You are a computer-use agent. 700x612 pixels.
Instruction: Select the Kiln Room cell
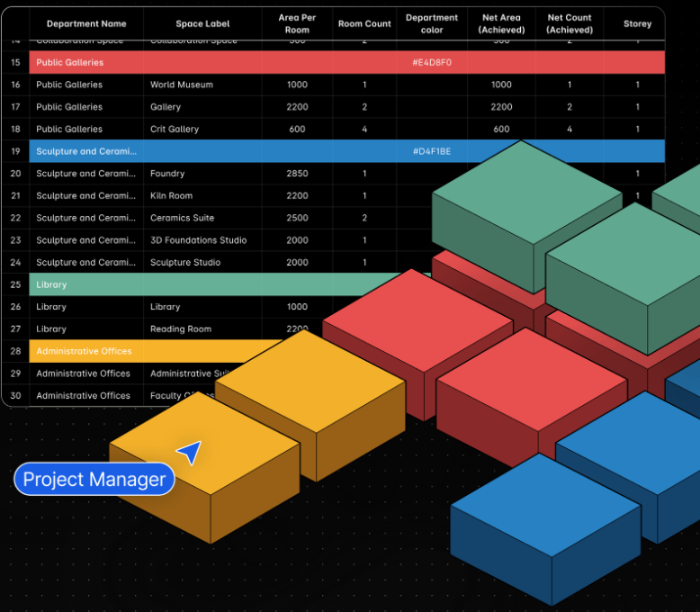(171, 195)
